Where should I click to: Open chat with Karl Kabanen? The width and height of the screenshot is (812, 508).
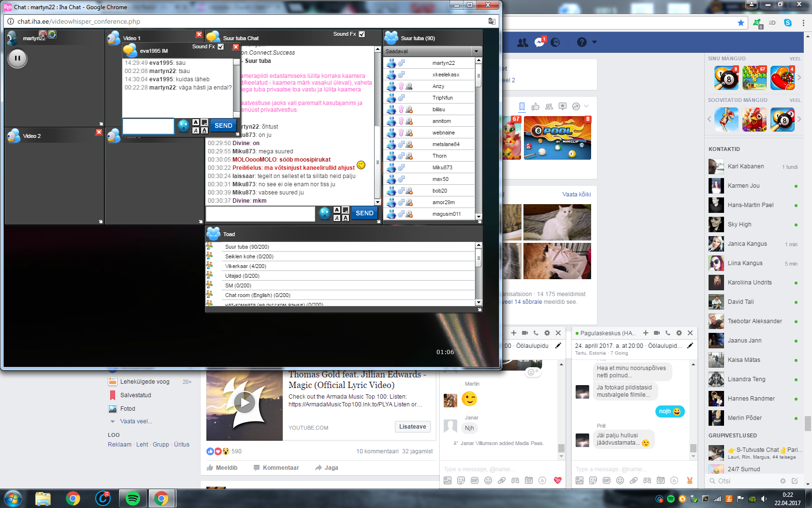click(x=754, y=166)
